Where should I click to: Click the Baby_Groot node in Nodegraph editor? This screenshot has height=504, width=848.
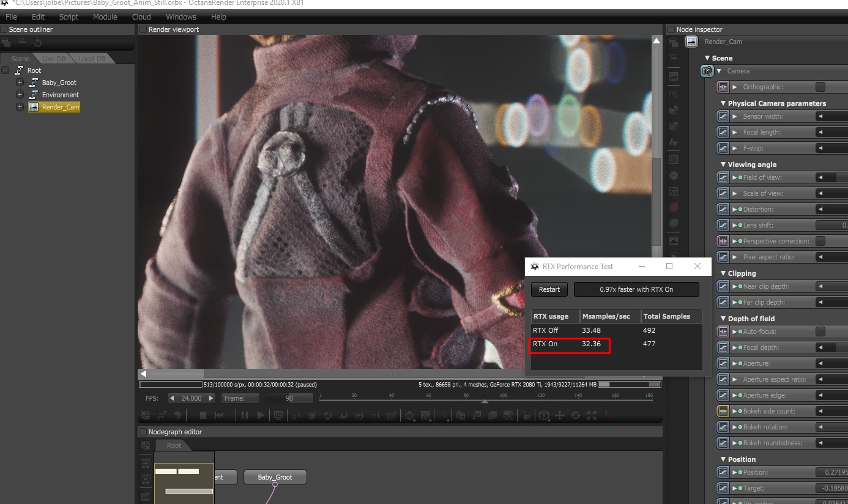275,477
